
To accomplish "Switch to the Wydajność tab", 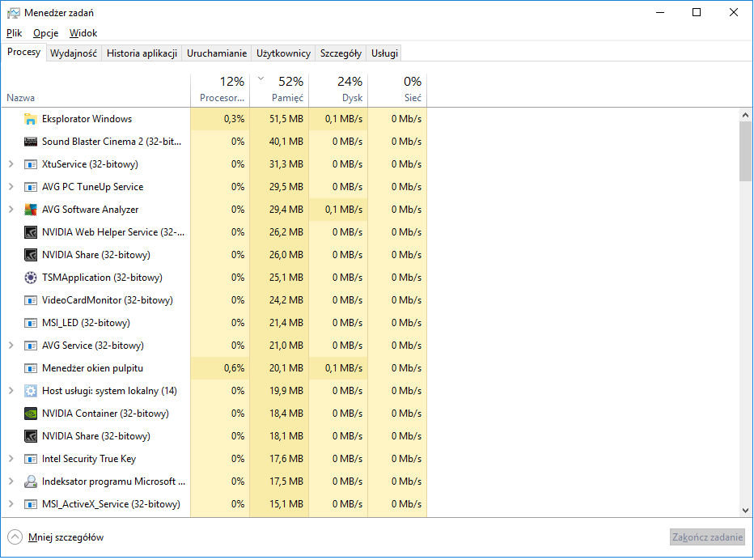I will tap(74, 53).
